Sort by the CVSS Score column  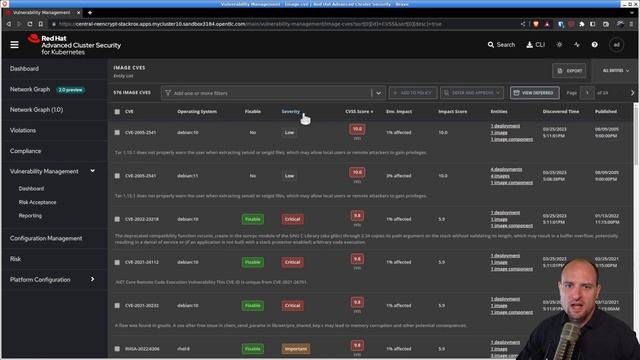[359, 111]
